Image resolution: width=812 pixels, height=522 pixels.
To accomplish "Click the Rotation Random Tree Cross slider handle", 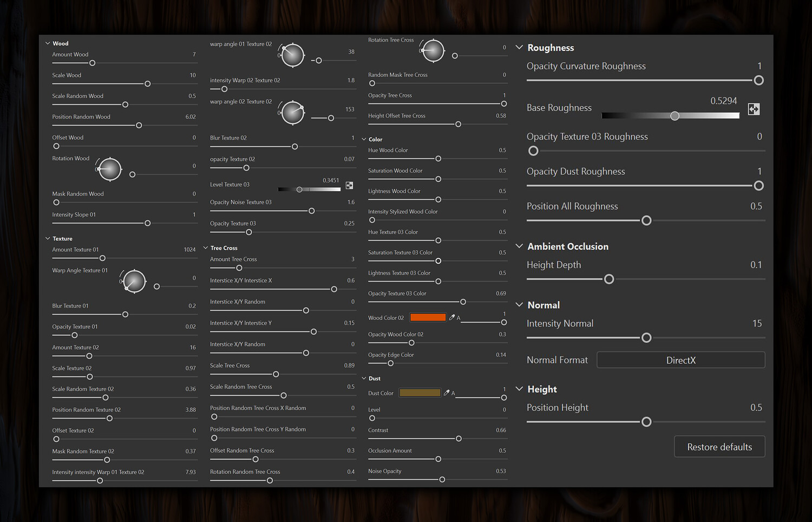I will (270, 481).
